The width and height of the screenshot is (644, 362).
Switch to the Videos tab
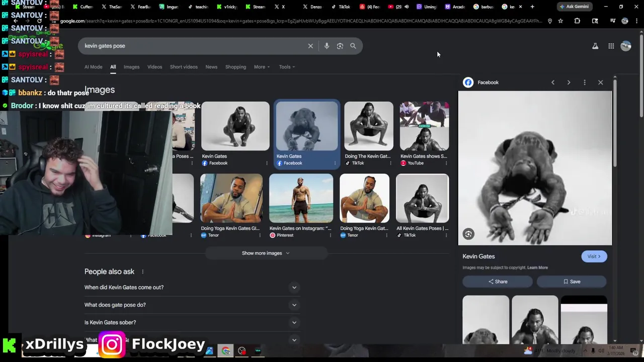point(154,67)
